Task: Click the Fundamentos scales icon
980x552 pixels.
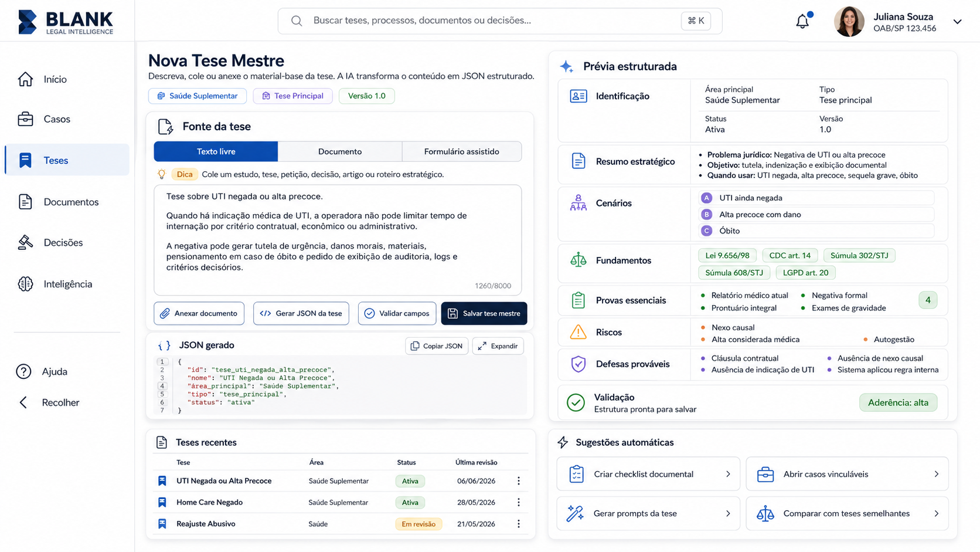Action: [x=579, y=260]
